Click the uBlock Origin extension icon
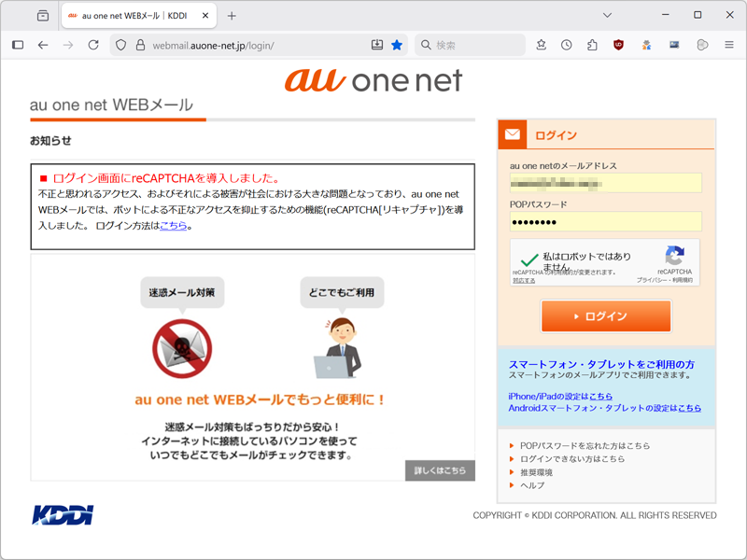Viewport: 747px width, 560px height. click(618, 45)
